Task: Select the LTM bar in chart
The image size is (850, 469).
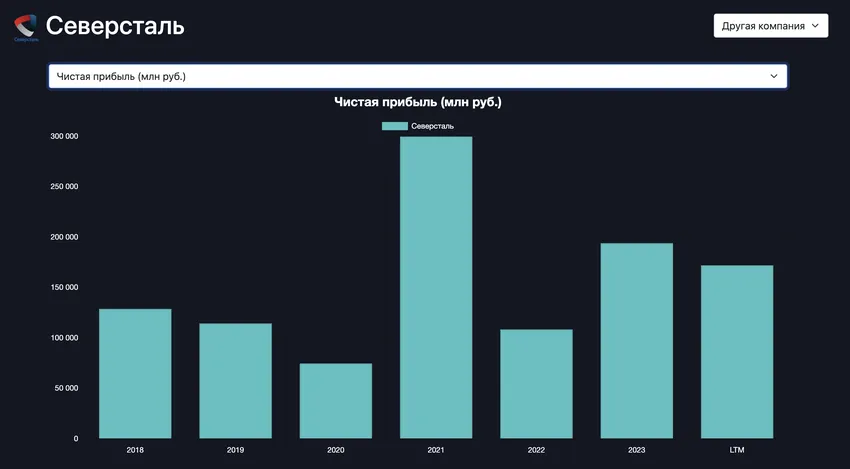Action: 737,352
